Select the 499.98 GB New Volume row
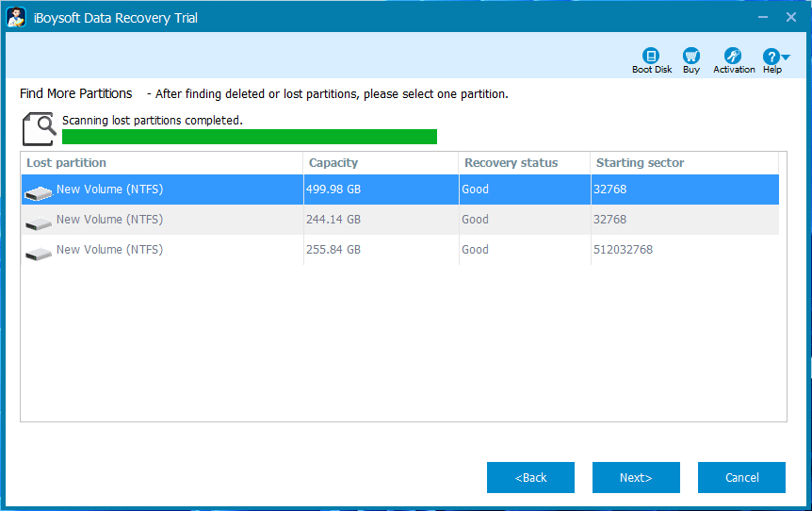 (x=399, y=190)
